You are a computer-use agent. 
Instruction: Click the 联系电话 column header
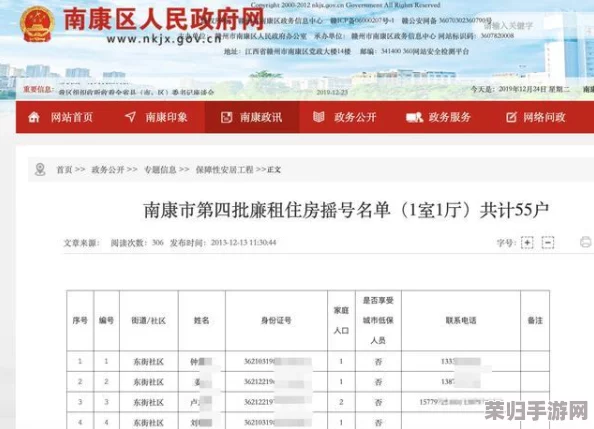pos(461,321)
